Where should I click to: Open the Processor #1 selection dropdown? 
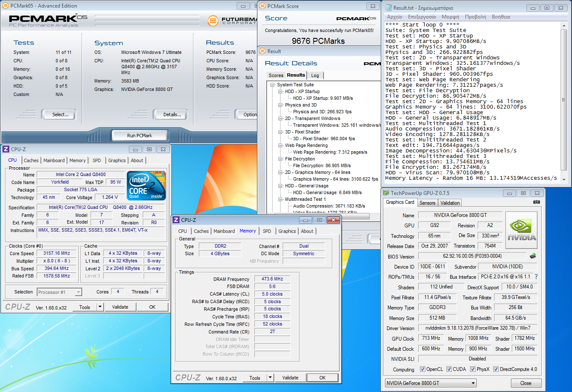(x=59, y=292)
